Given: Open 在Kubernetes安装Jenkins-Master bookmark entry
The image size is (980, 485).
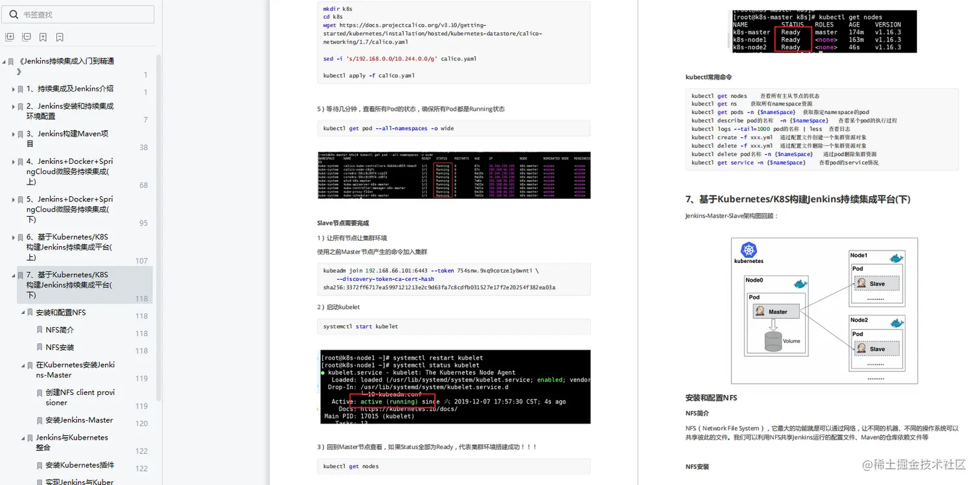Looking at the screenshot, I should [x=75, y=370].
